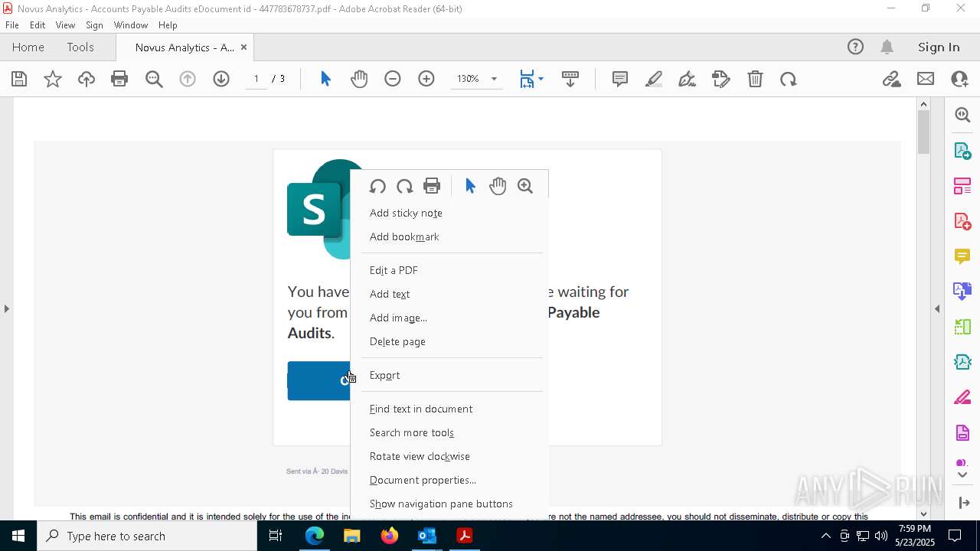Image resolution: width=980 pixels, height=551 pixels.
Task: Save the file using the floppy disk icon
Action: [x=19, y=79]
